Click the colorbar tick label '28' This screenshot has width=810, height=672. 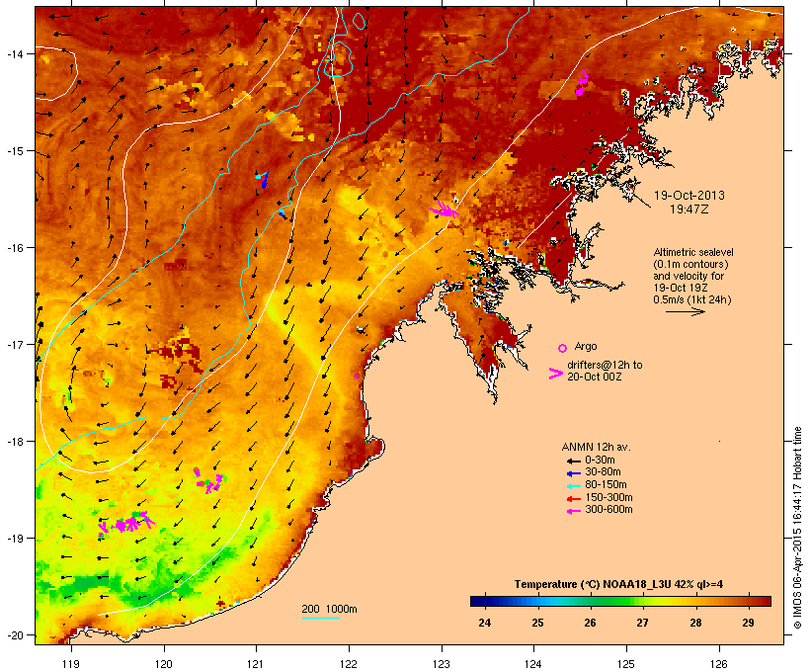pyautogui.click(x=695, y=623)
